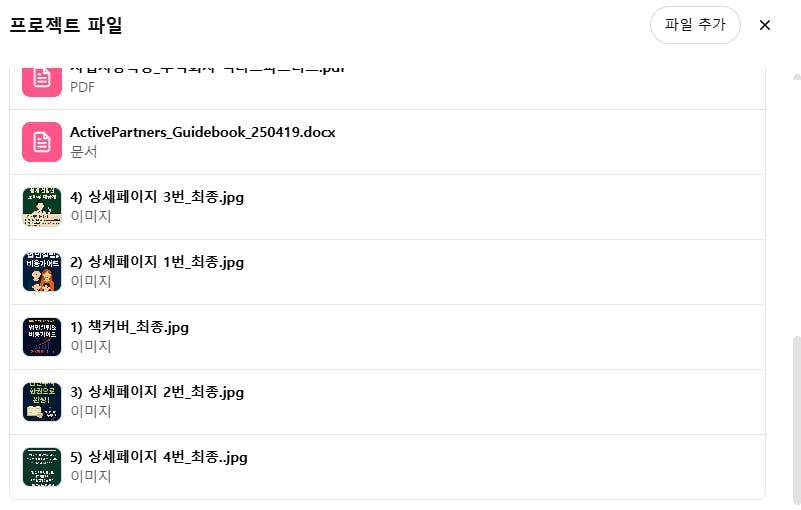Open thumbnail of 3) 상세페이지 2번_최종.jpg
The width and height of the screenshot is (801, 510).
pyautogui.click(x=42, y=402)
